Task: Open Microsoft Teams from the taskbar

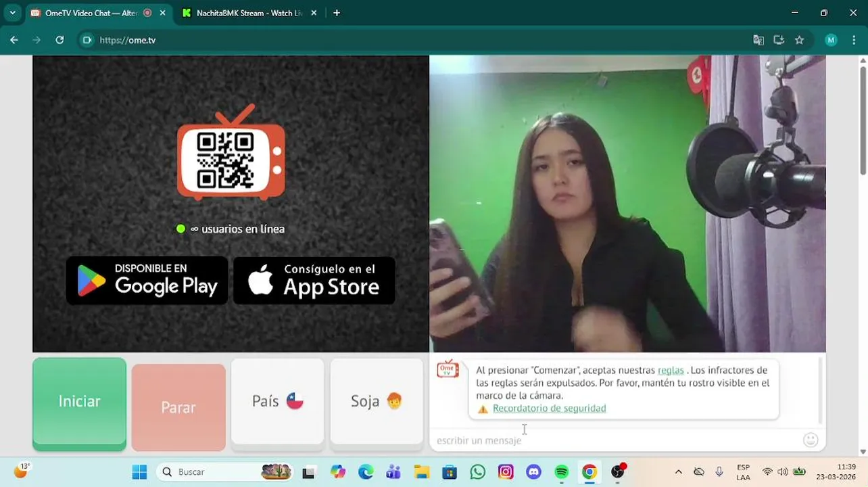Action: pos(393,471)
